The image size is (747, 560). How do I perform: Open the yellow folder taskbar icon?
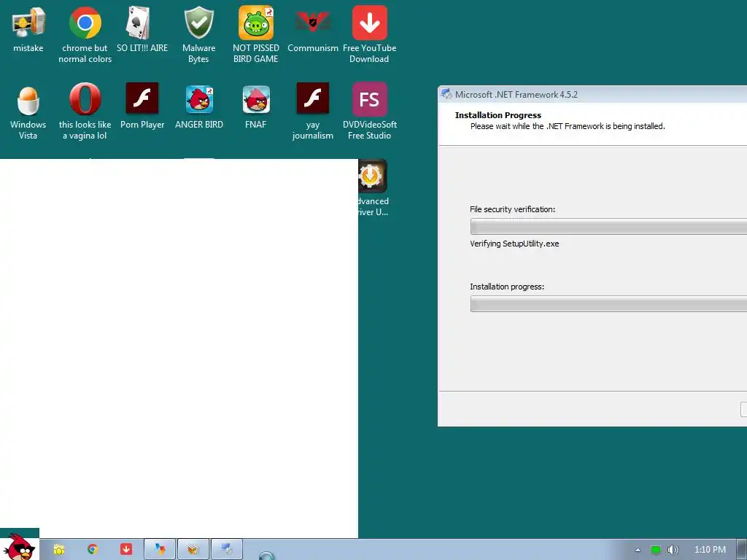click(59, 550)
